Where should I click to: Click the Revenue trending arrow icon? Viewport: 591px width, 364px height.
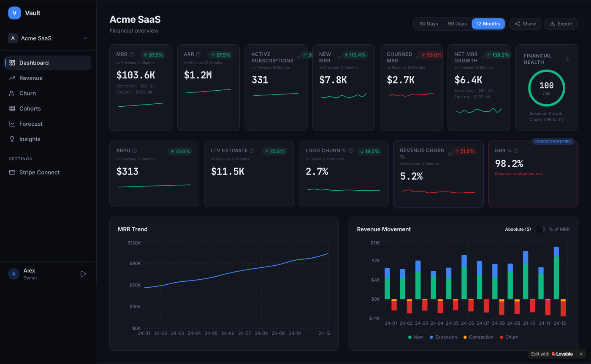click(x=12, y=78)
